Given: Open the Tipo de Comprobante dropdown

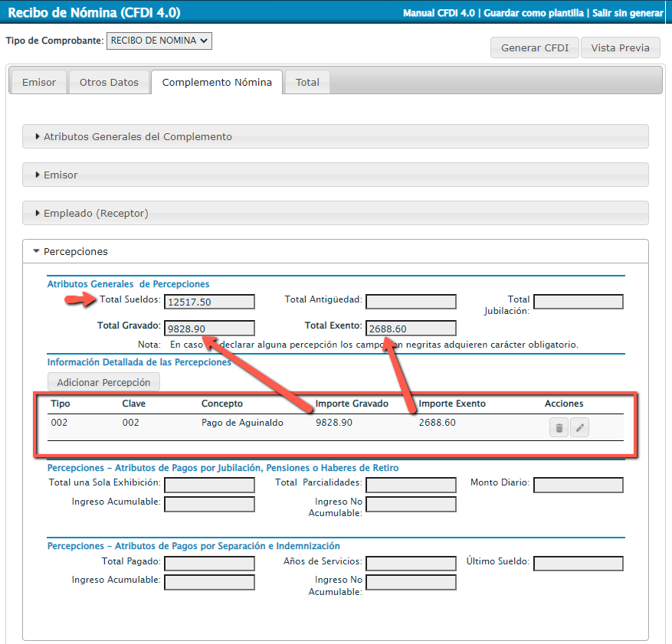Looking at the screenshot, I should coord(159,41).
